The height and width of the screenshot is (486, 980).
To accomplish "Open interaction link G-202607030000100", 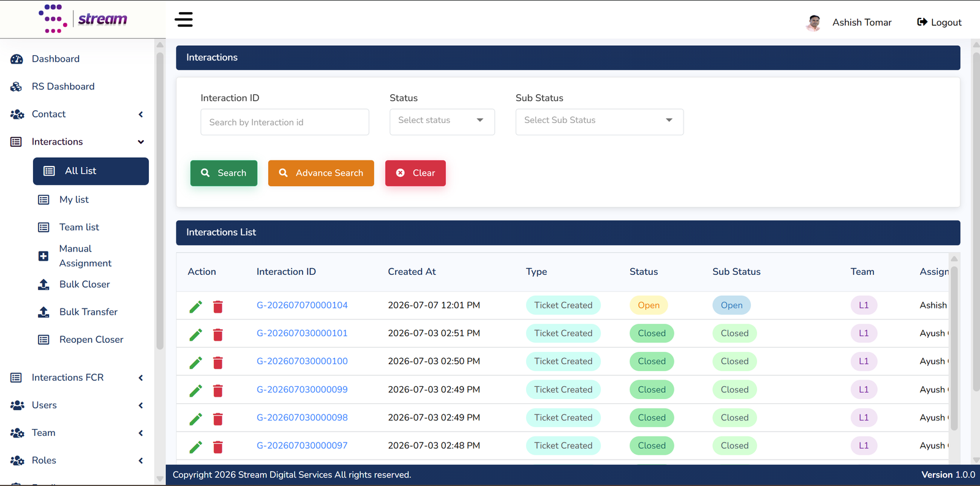I will point(302,361).
